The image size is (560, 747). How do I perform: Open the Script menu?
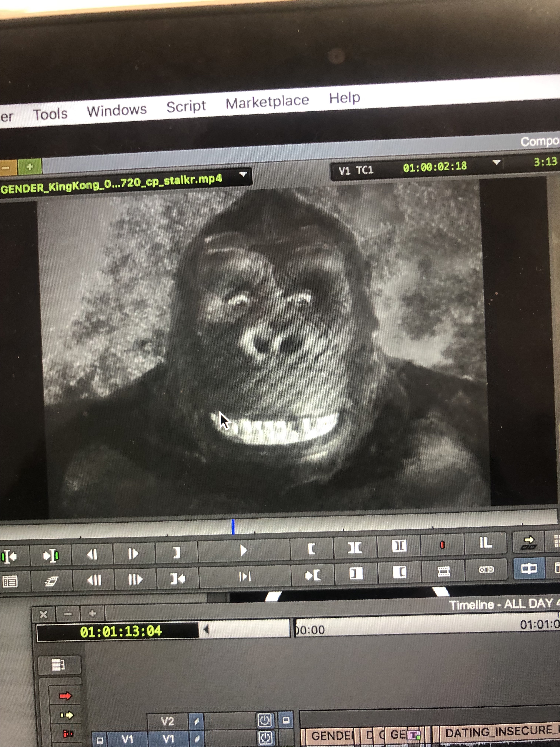pos(186,106)
